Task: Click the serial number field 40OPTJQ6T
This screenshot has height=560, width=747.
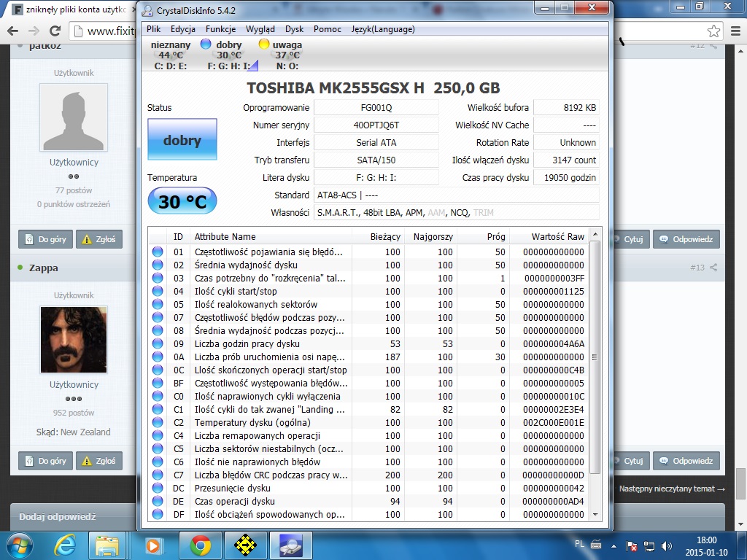Action: pyautogui.click(x=376, y=125)
